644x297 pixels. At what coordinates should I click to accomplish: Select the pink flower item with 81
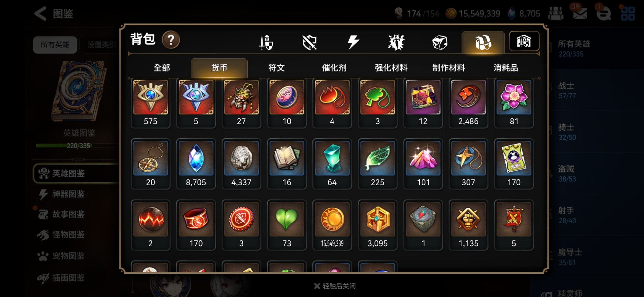[x=514, y=103]
